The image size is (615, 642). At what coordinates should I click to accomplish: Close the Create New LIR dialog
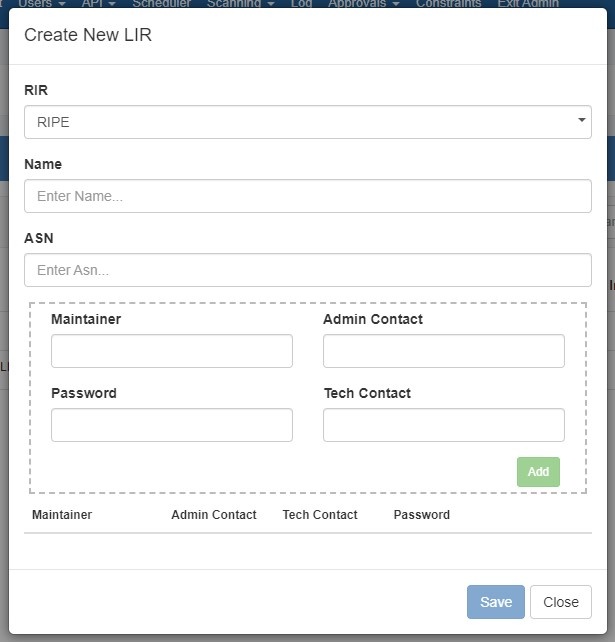(x=560, y=602)
